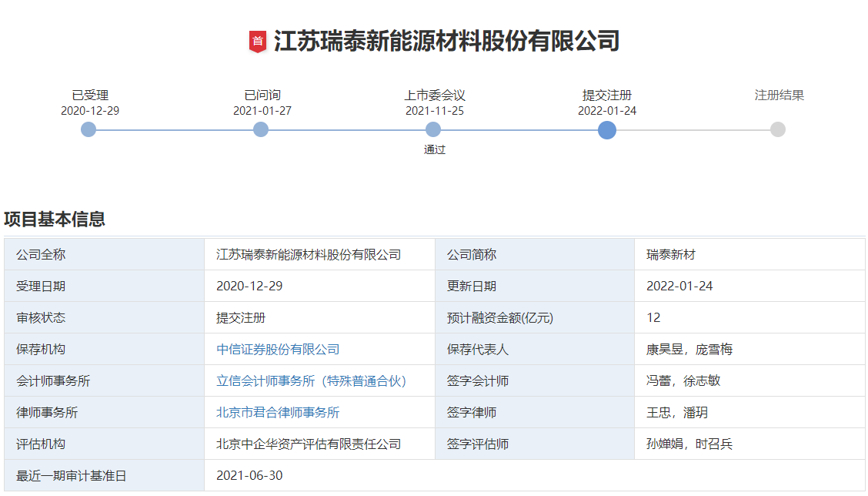The image size is (868, 496).
Task: Click the 通过 status marker below 上市委会议
Action: (x=434, y=149)
